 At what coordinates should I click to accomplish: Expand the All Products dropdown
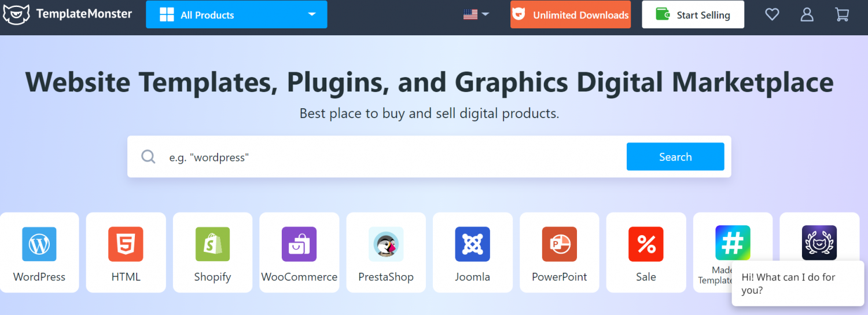coord(236,14)
